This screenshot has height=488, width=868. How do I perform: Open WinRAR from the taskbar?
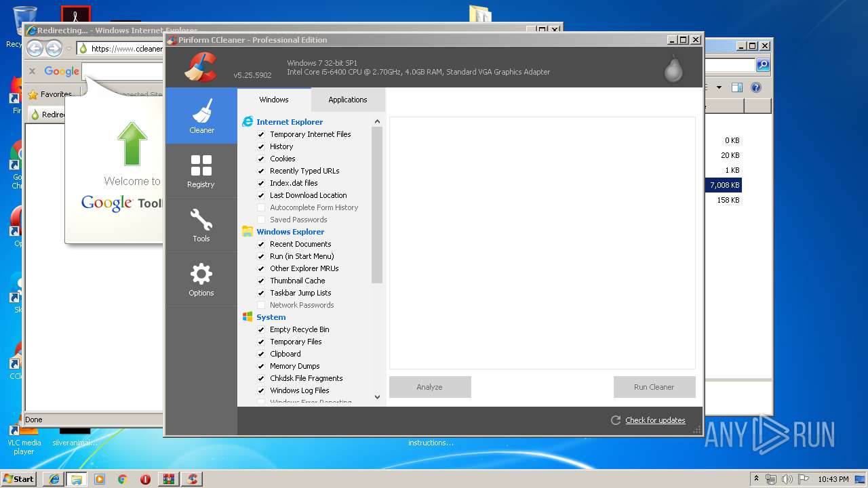click(169, 479)
